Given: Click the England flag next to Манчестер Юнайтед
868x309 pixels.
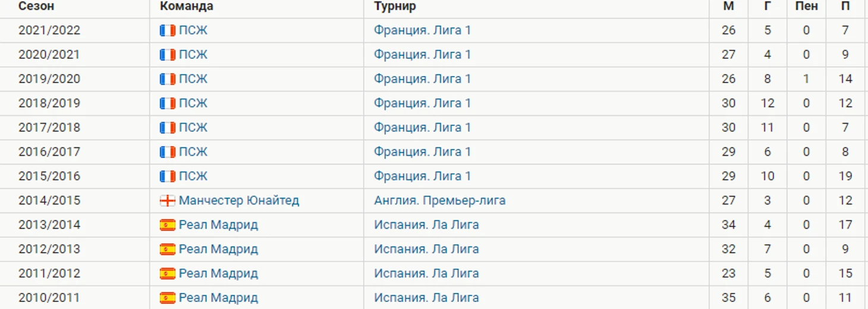Looking at the screenshot, I should coord(168,201).
